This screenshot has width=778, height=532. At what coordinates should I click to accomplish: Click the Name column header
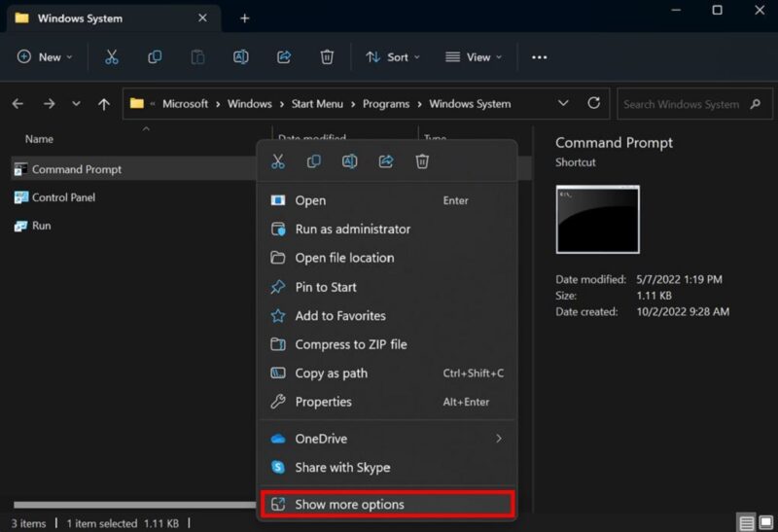(x=39, y=139)
